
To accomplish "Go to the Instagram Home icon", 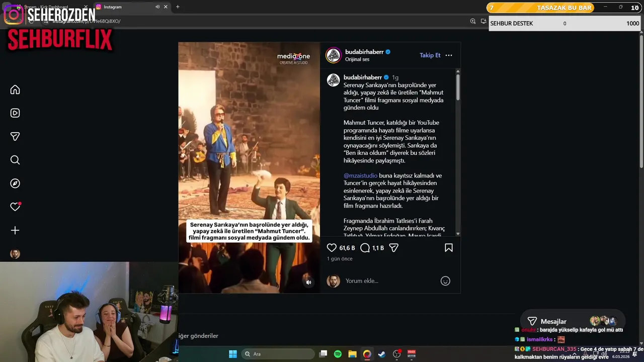I will 15,89.
